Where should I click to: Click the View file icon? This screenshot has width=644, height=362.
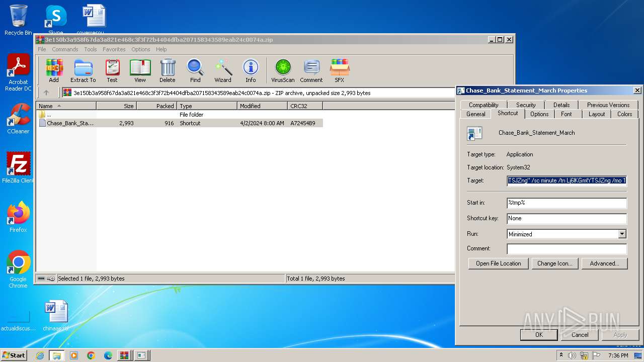[x=140, y=71]
